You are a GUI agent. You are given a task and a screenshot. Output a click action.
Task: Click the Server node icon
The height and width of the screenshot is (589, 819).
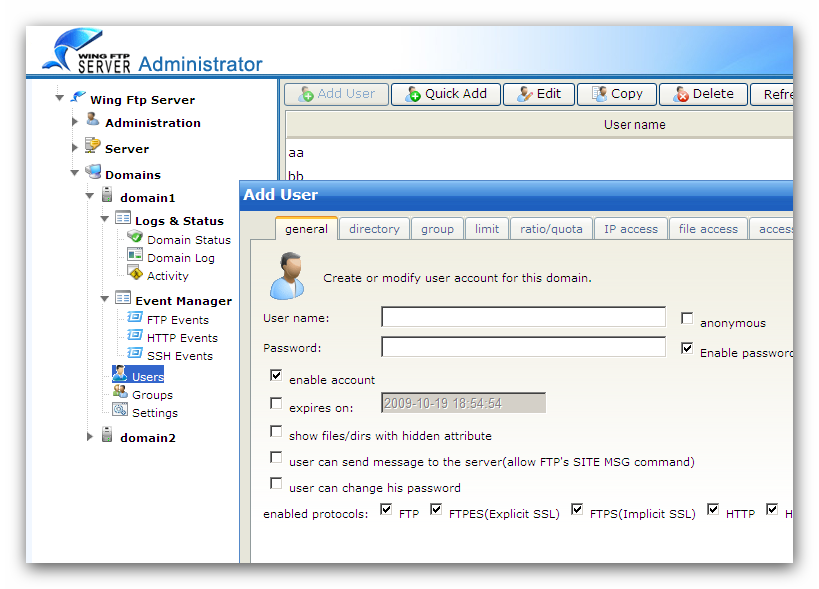[92, 146]
